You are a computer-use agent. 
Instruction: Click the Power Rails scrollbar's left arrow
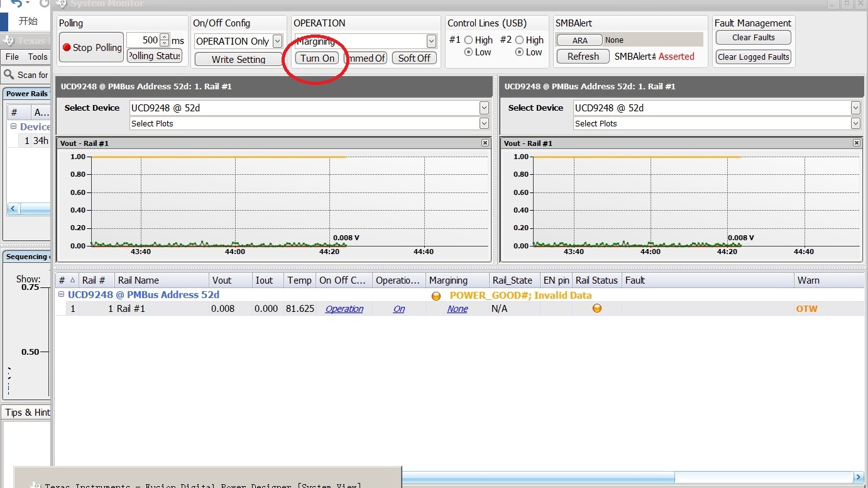pos(13,208)
